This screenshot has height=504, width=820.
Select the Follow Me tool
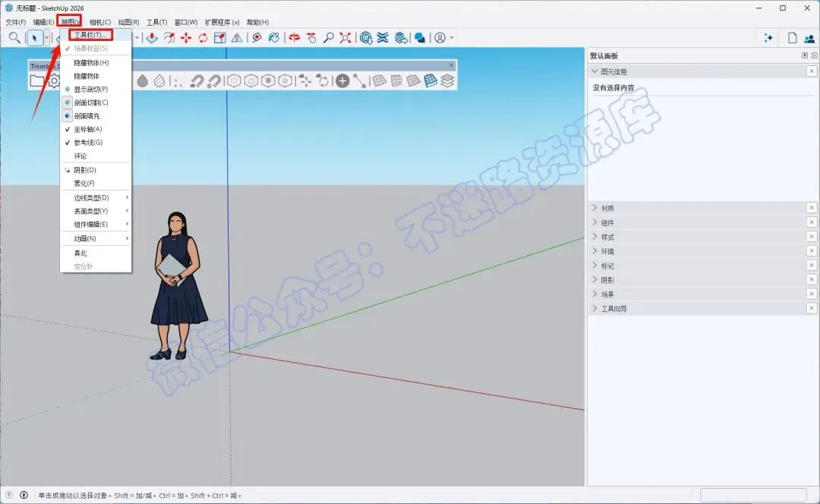click(x=169, y=38)
